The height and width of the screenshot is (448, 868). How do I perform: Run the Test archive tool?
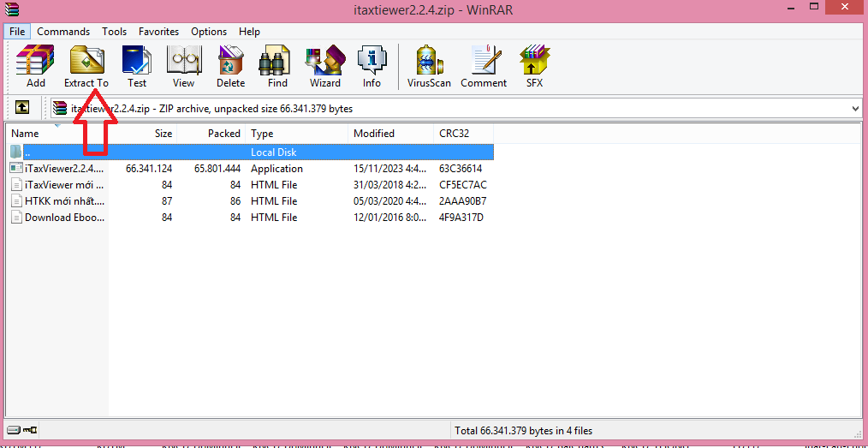tap(137, 67)
